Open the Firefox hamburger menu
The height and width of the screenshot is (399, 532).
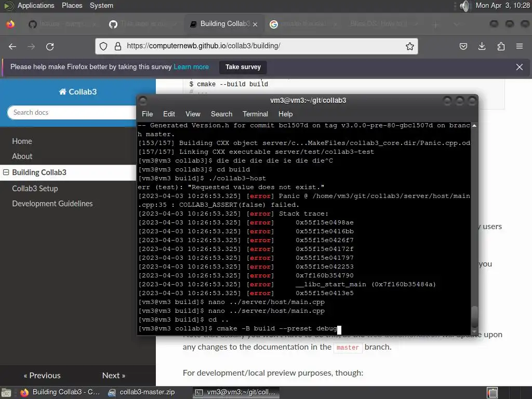click(520, 46)
